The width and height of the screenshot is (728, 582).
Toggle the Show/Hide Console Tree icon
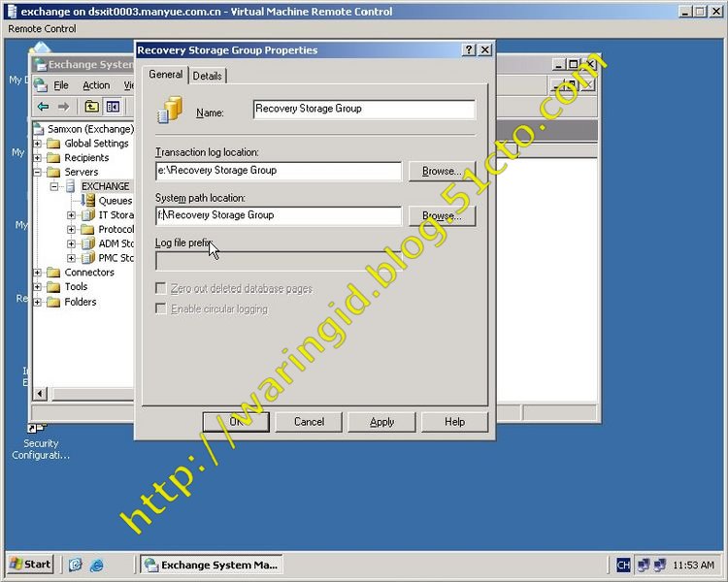(x=113, y=107)
